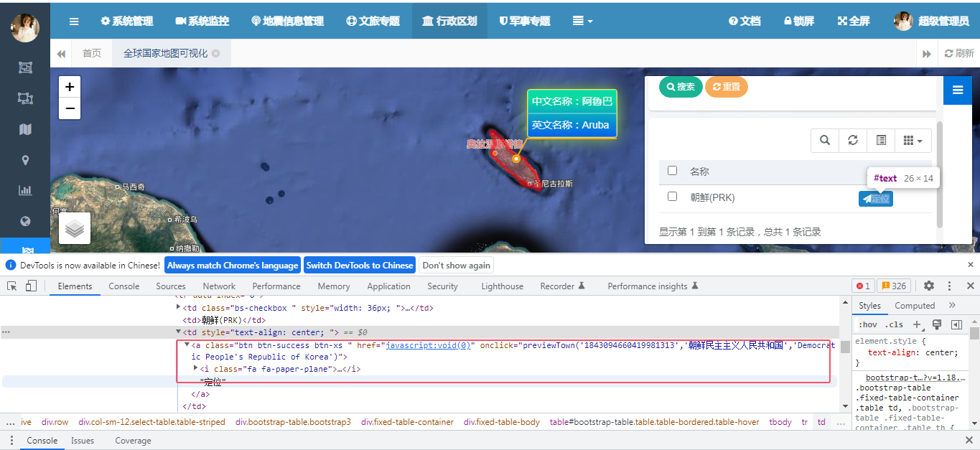Click the sidebar folded-map icon
This screenshot has height=450, width=980.
pyautogui.click(x=25, y=129)
